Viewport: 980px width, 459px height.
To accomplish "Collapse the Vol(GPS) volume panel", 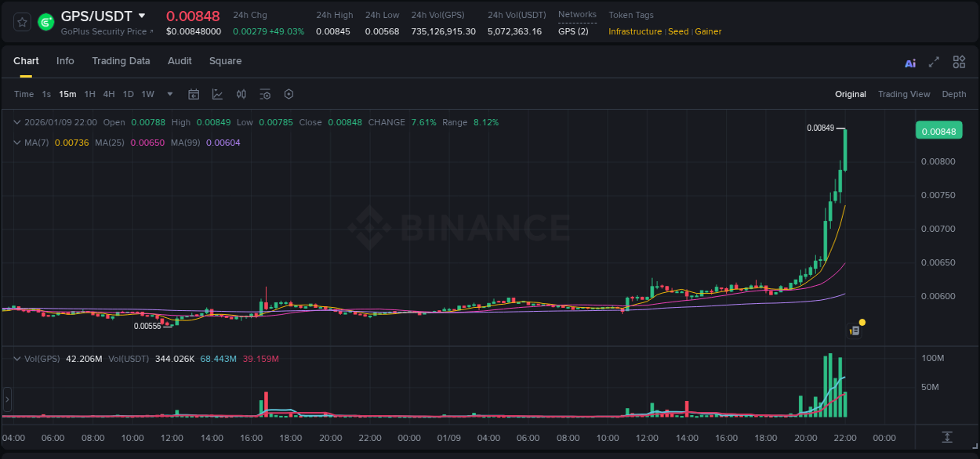I will click(x=17, y=358).
